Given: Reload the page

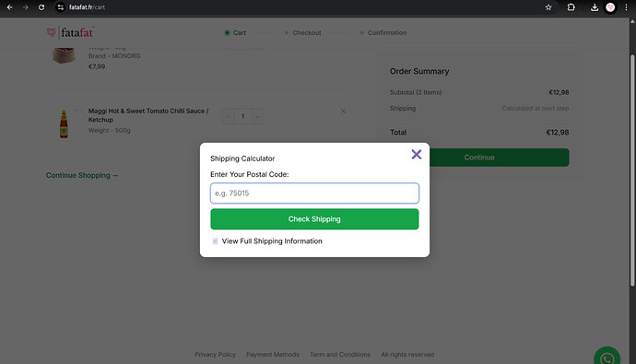Looking at the screenshot, I should 41,7.
